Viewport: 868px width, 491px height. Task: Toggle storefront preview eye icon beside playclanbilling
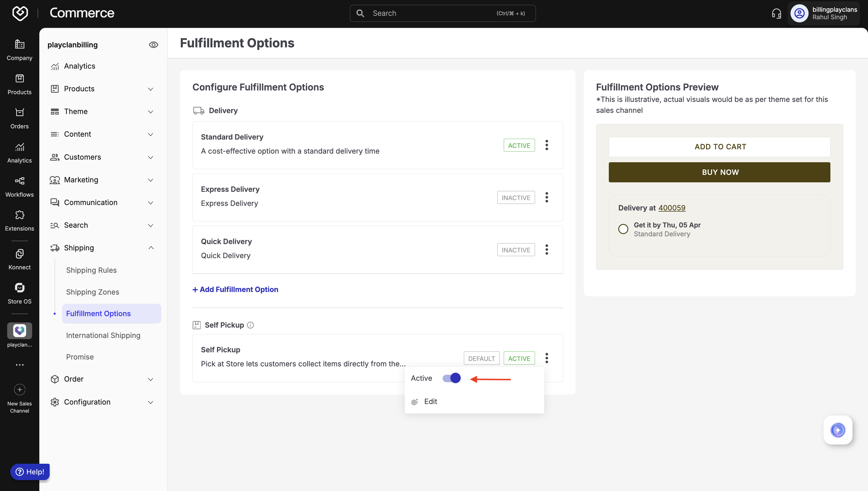[153, 45]
